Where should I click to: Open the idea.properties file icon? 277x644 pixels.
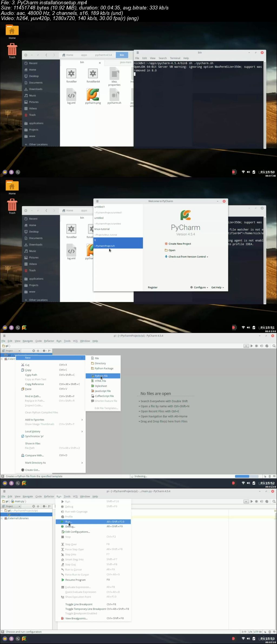(x=114, y=73)
